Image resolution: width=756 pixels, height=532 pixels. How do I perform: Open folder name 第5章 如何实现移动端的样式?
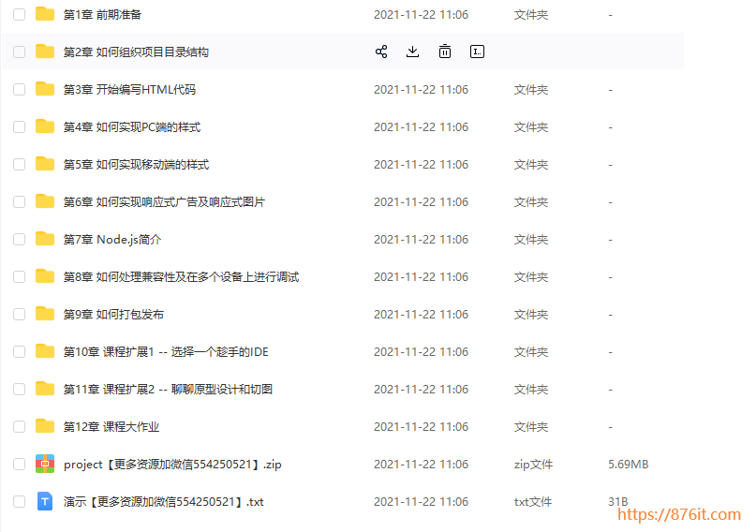coord(136,165)
